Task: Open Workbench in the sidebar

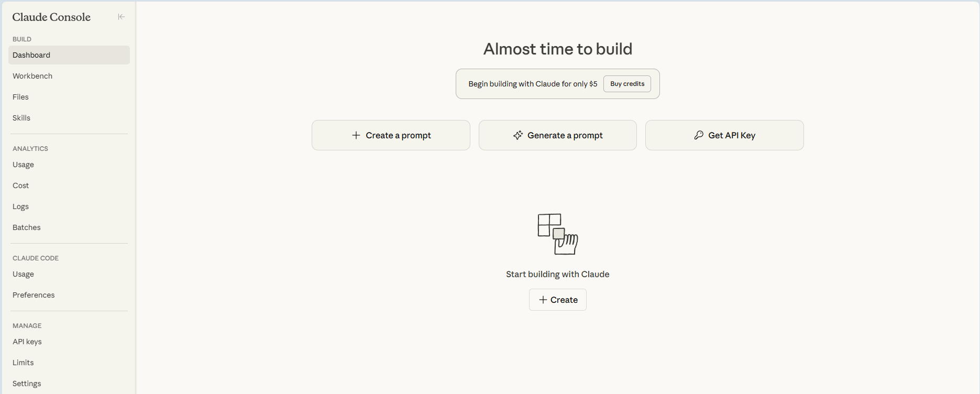Action: pos(32,76)
